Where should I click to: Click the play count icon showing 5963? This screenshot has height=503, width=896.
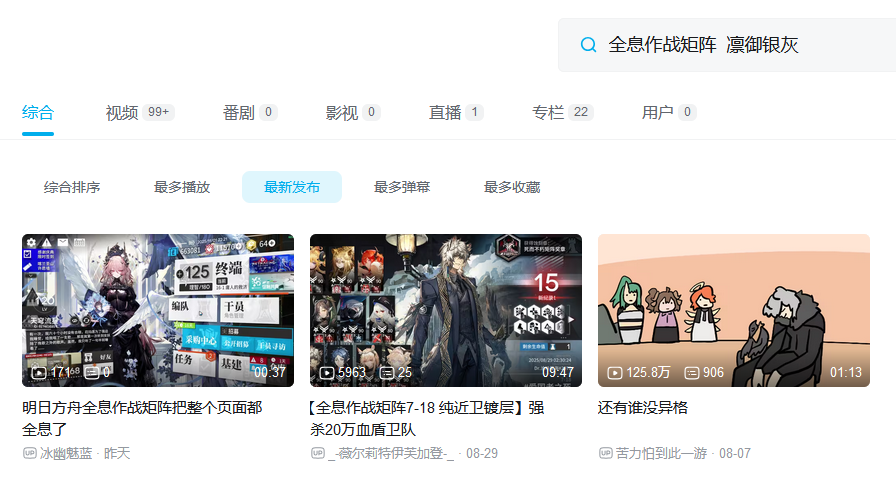tap(327, 373)
